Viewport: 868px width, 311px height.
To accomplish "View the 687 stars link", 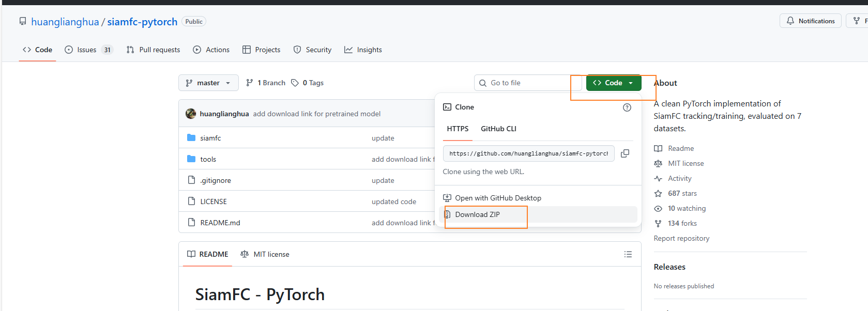I will click(682, 193).
